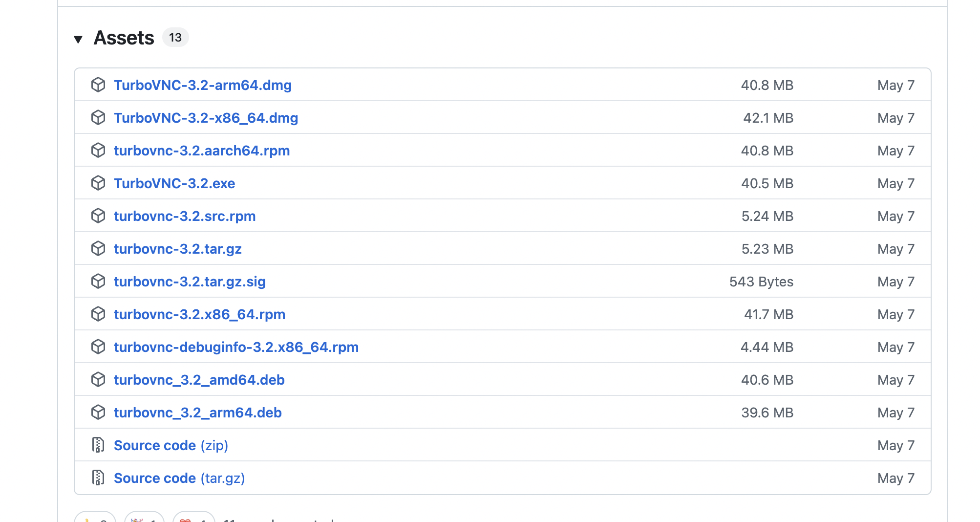The width and height of the screenshot is (980, 522).
Task: Download turbovnc-3.2.x86_64.rpm
Action: click(199, 314)
